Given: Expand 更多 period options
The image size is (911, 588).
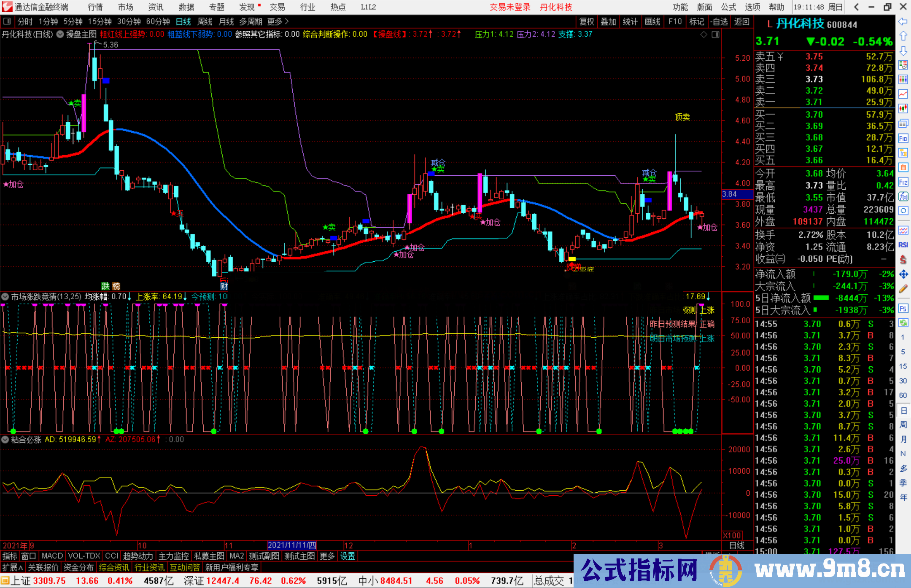Looking at the screenshot, I should (278, 21).
